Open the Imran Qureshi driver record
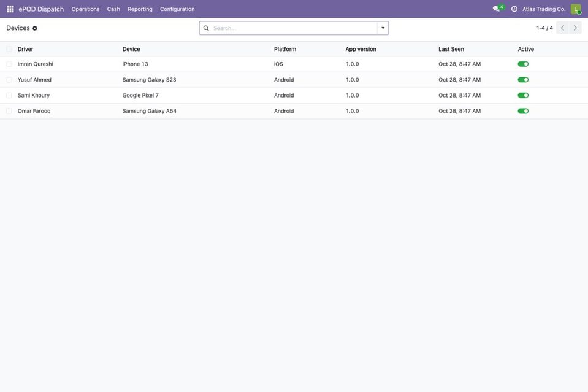This screenshot has width=588, height=392. point(35,64)
